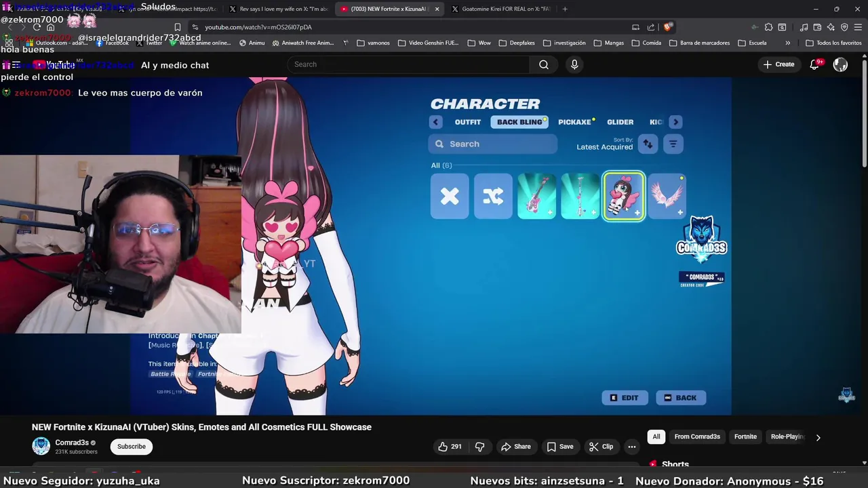Select the All category chip
Screen dimensions: 868x488
pos(656,437)
